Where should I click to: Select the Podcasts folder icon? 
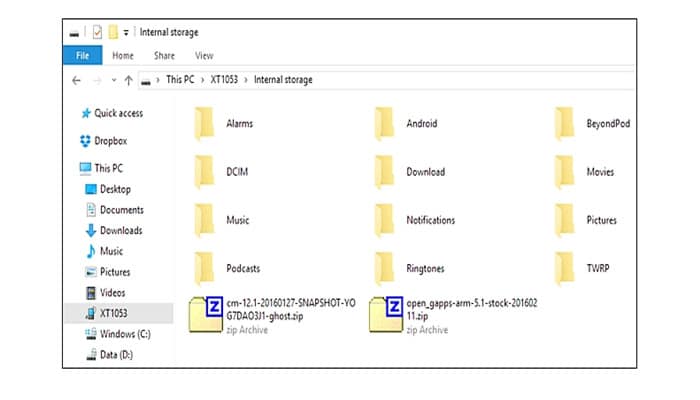point(204,268)
